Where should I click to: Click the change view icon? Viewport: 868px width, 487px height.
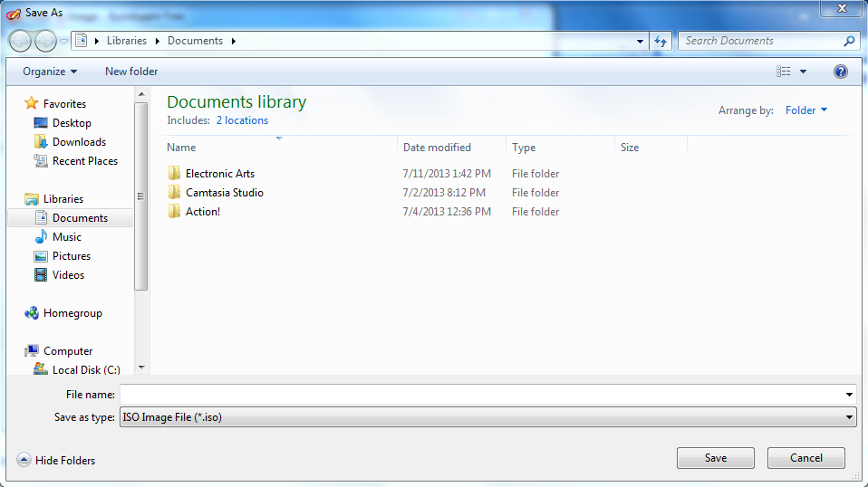pyautogui.click(x=784, y=72)
